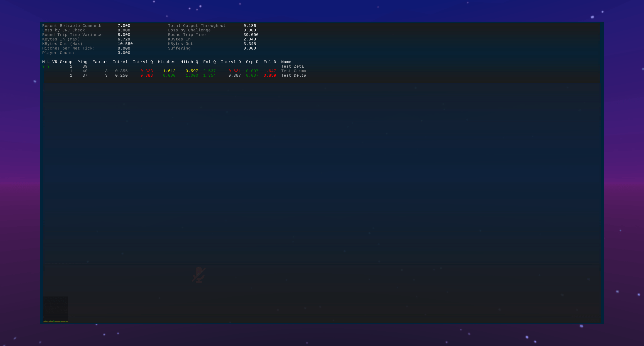Image resolution: width=644 pixels, height=346 pixels.
Task: Select the 7.000 Resent Reliable Commands value
Action: pos(124,26)
